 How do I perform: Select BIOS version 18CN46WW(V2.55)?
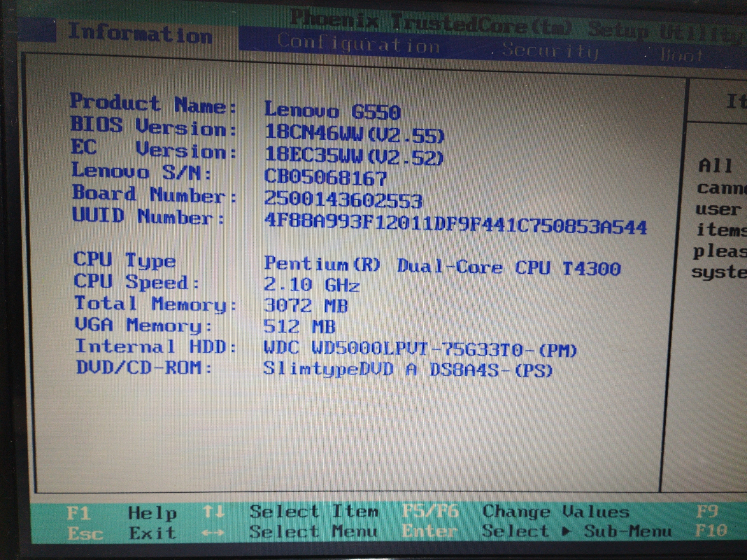pyautogui.click(x=354, y=133)
